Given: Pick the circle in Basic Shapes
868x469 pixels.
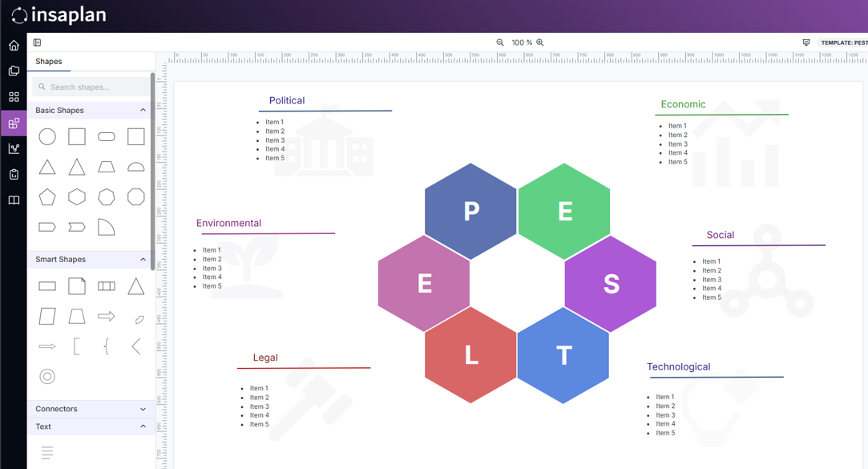Looking at the screenshot, I should 47,137.
